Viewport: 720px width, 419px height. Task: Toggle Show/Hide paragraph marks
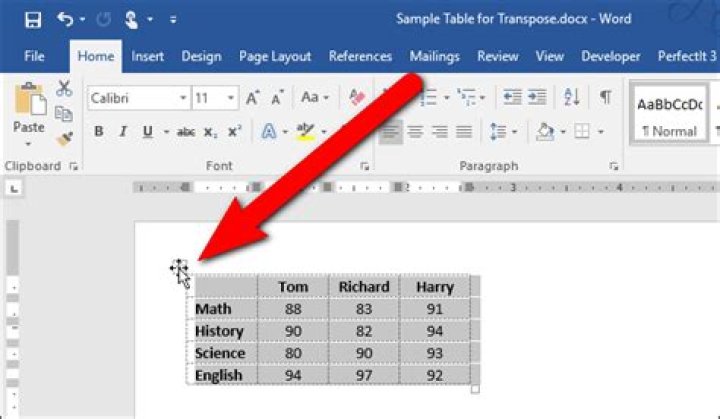click(x=605, y=97)
